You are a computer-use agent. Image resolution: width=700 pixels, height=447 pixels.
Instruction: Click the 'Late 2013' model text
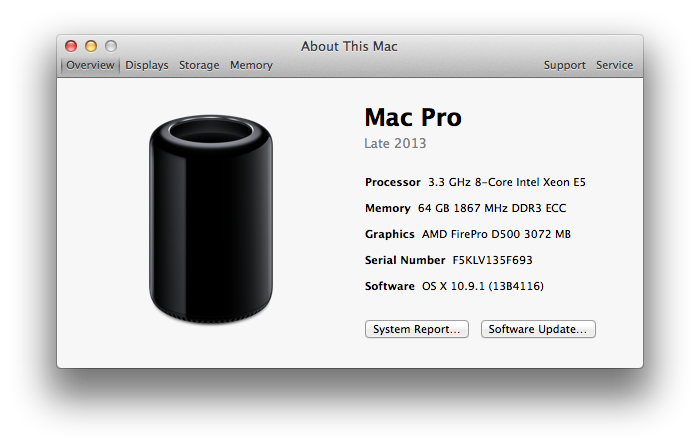395,143
